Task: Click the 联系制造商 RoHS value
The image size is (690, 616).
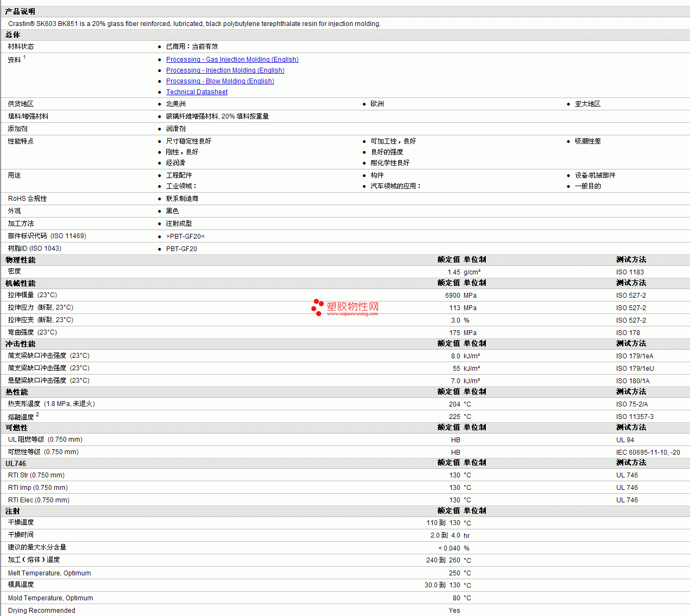Action: tap(182, 199)
